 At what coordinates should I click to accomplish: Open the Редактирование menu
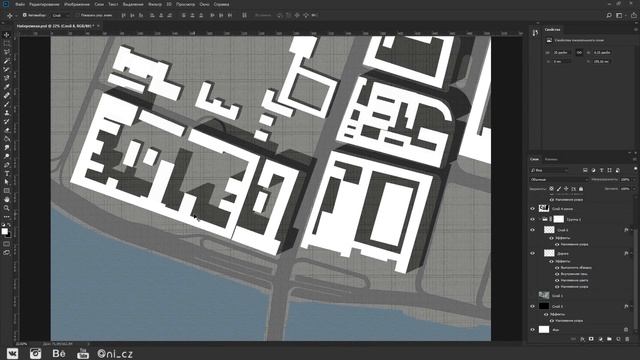(x=44, y=4)
